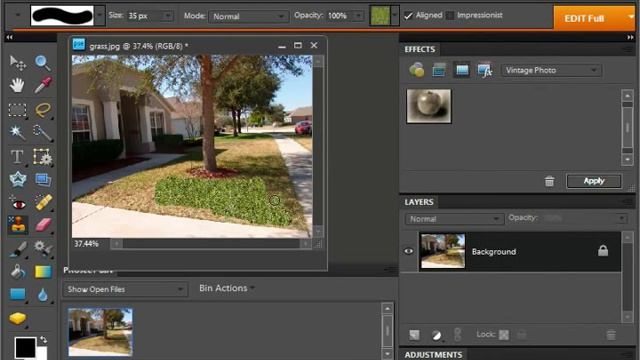The width and height of the screenshot is (640, 360).
Task: Open the Size slider dropdown arrow
Action: (x=168, y=16)
